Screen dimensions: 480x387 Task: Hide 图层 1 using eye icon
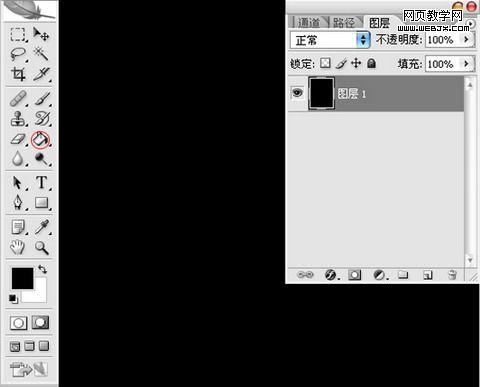coord(297,93)
